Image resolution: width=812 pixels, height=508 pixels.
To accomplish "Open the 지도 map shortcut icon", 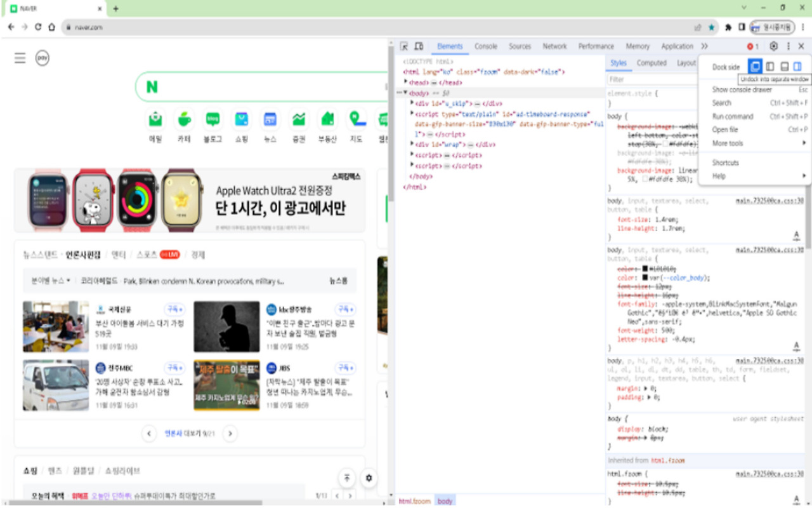I will (357, 119).
